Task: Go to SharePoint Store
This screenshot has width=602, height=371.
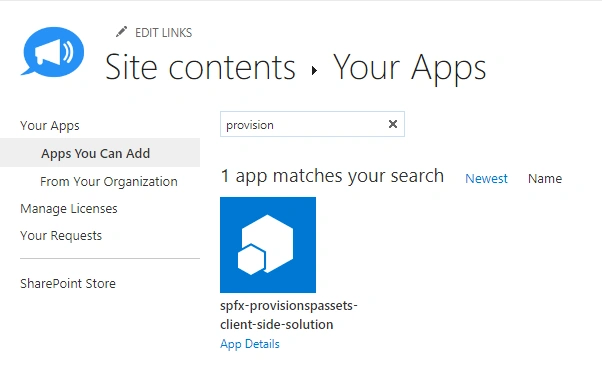Action: (68, 283)
